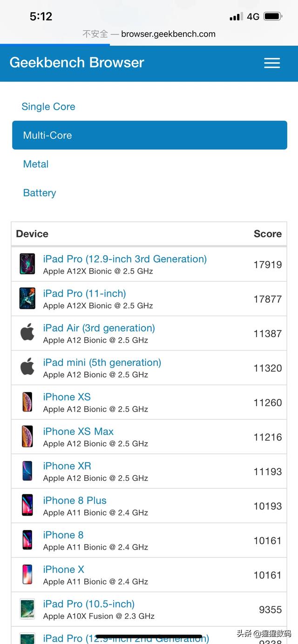Screen dimensions: 298x644
Task: Tap the iPhone 8 Plus device icon
Action: tap(27, 505)
